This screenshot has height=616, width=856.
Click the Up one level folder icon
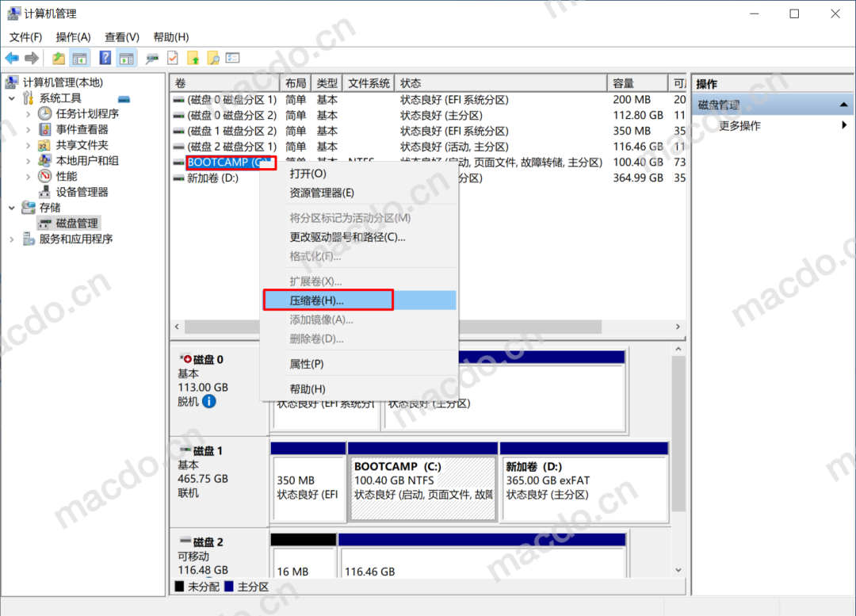(x=59, y=58)
